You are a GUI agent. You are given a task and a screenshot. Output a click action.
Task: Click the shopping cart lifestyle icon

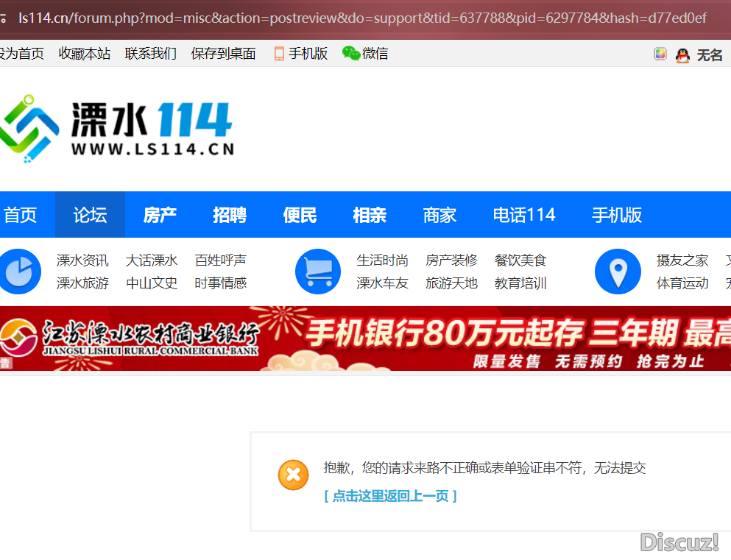pyautogui.click(x=318, y=271)
